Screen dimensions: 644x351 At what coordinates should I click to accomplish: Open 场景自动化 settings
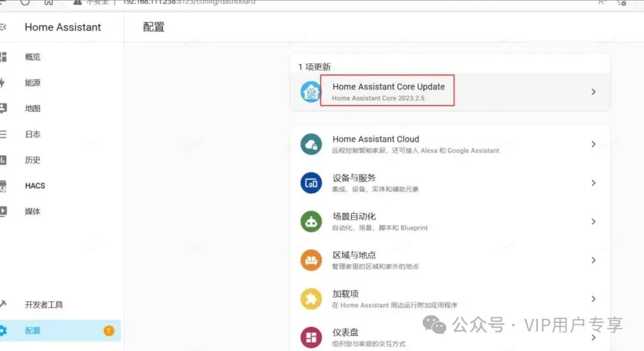(450, 221)
